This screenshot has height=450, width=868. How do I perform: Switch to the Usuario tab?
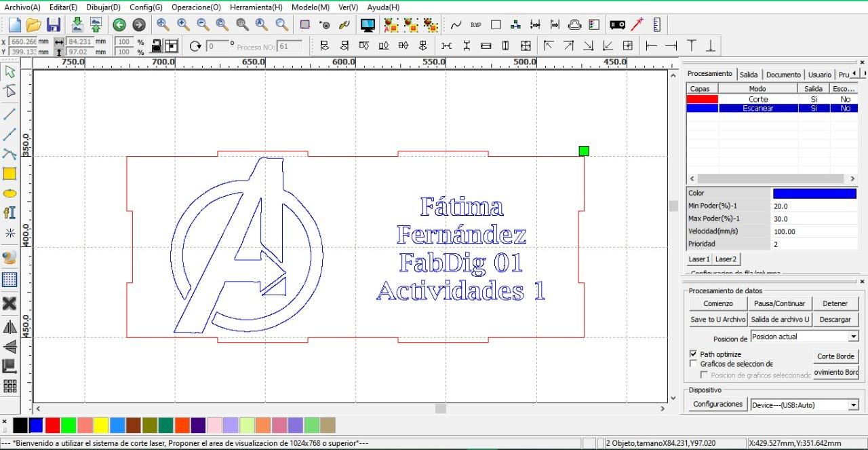coord(820,75)
